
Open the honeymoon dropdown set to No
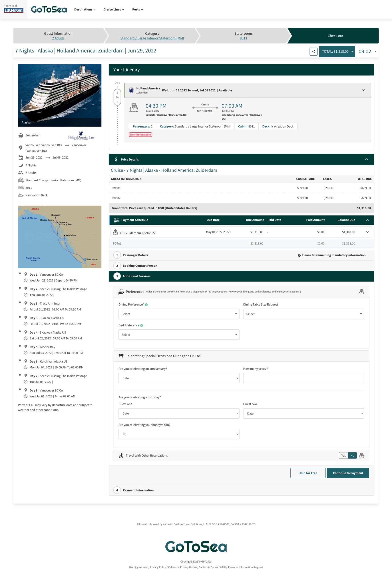click(179, 434)
